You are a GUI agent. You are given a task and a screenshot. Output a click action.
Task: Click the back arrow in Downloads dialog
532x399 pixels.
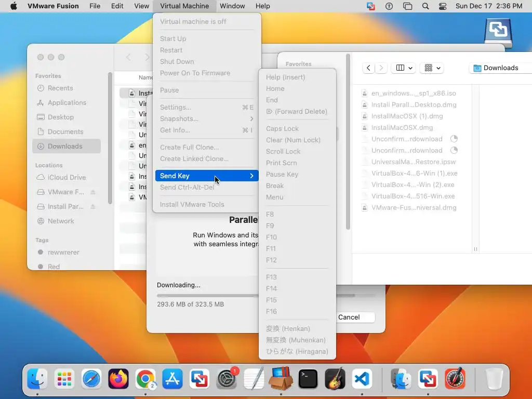(368, 68)
